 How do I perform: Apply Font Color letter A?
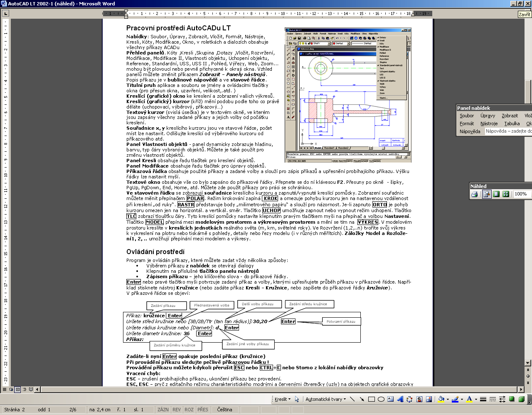click(469, 399)
